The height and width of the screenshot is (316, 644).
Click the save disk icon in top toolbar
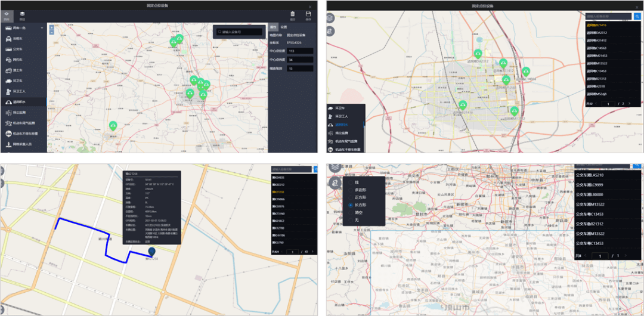point(308,14)
